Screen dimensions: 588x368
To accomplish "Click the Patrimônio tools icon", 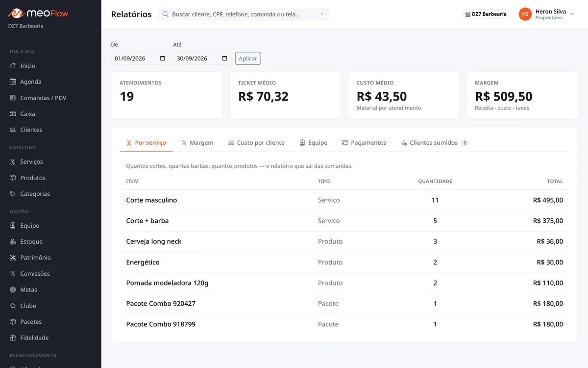I will 13,258.
